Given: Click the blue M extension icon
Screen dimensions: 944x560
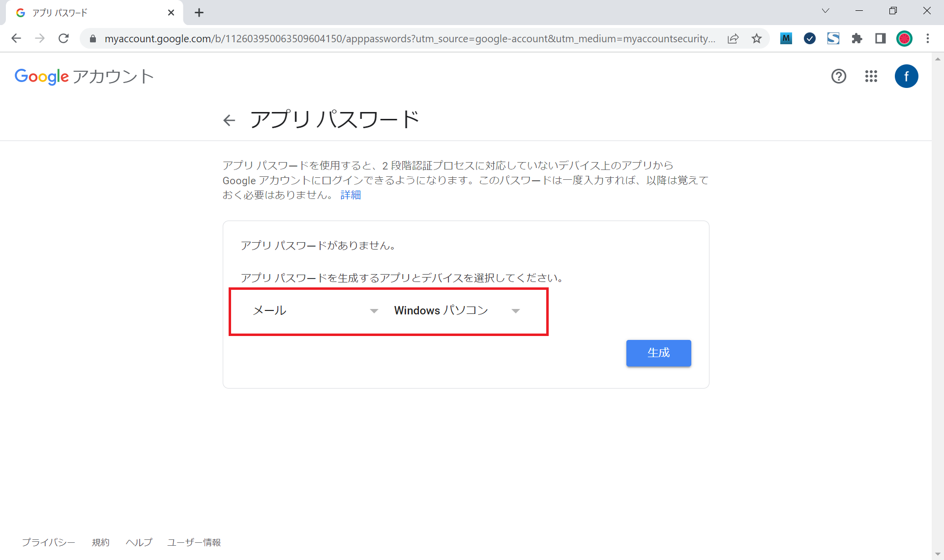Looking at the screenshot, I should pos(786,38).
